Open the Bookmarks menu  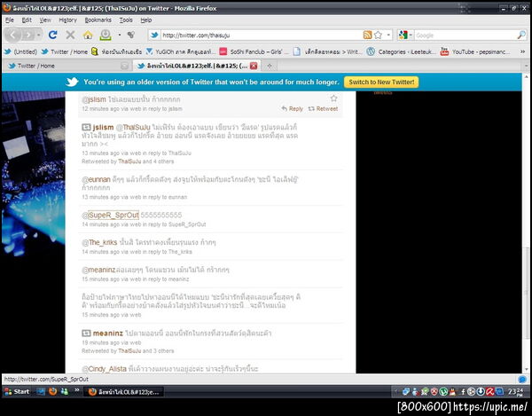(98, 20)
